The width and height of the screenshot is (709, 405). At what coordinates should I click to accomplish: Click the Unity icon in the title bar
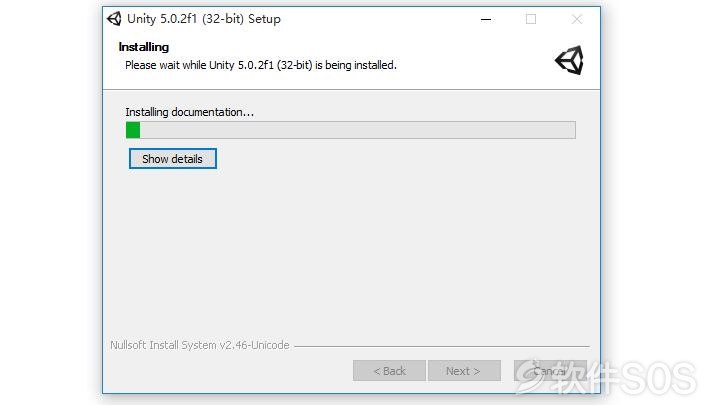click(x=114, y=19)
